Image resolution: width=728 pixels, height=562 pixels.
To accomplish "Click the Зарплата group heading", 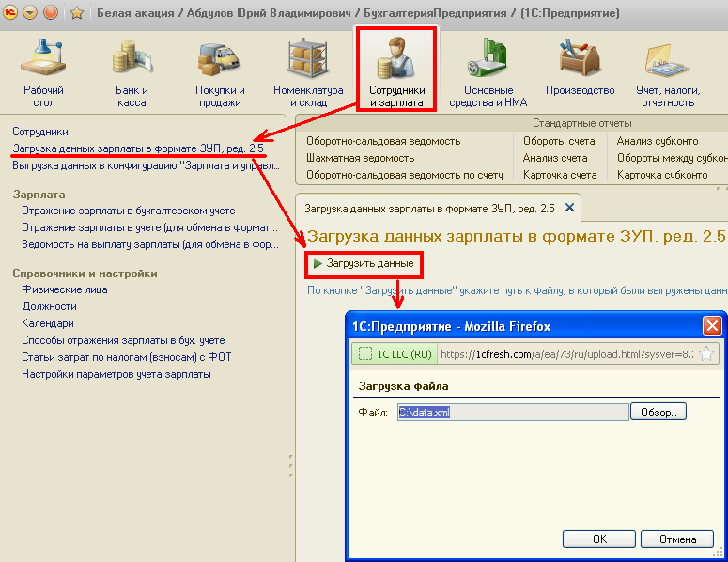I will click(39, 195).
